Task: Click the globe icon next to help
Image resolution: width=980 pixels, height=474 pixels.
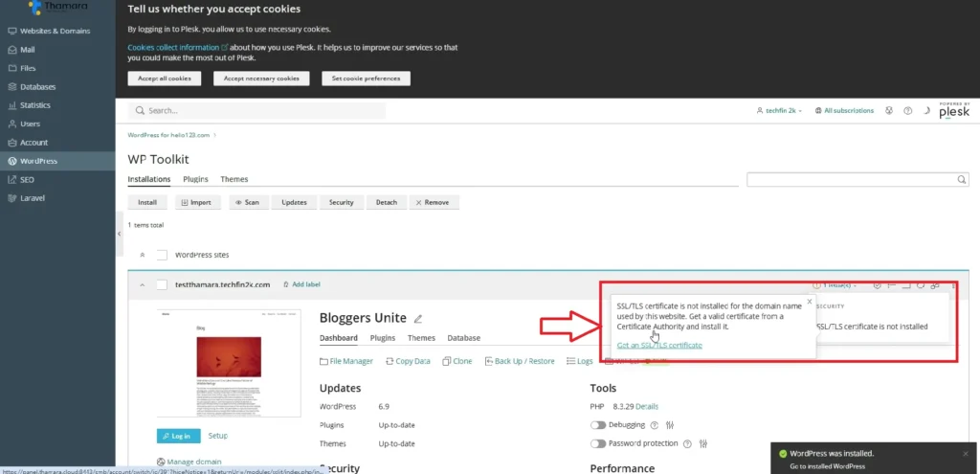Action: pyautogui.click(x=889, y=111)
